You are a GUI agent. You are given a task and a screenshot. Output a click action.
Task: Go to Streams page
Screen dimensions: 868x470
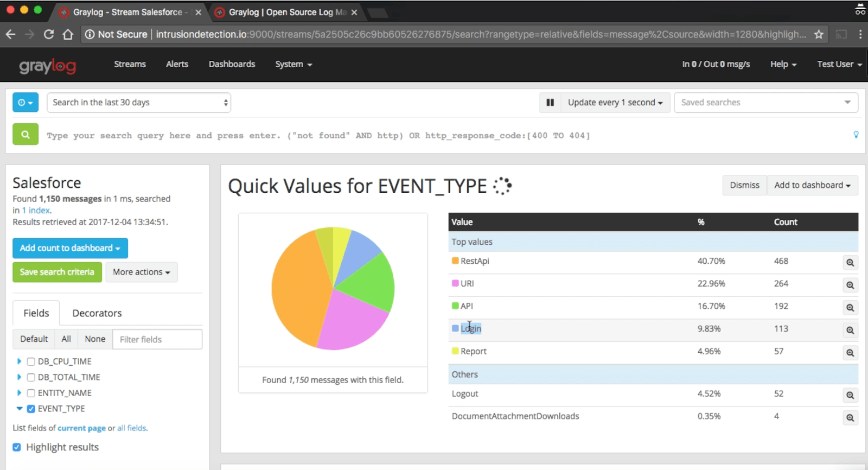(x=130, y=64)
